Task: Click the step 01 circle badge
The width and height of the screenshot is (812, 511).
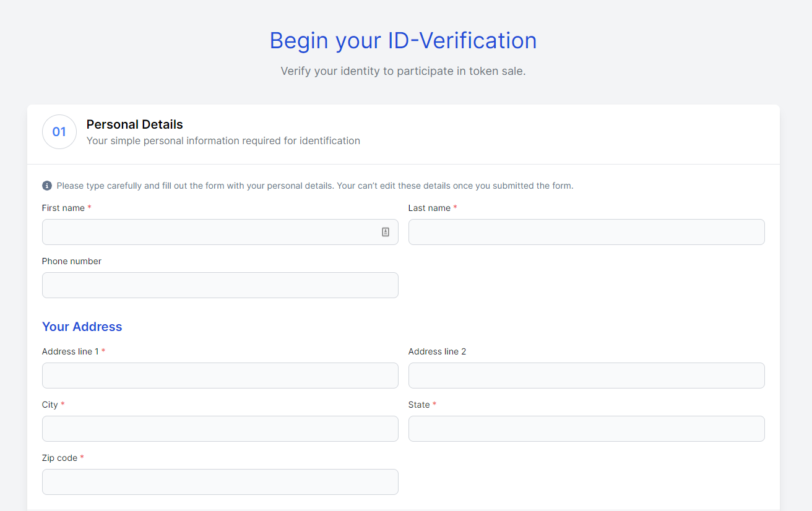Action: coord(59,132)
